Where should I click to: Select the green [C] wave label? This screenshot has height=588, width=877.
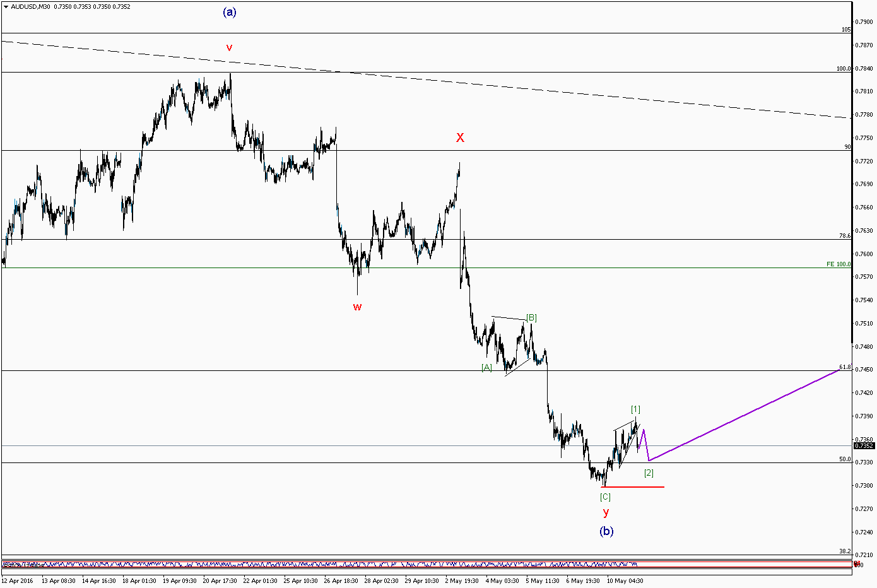605,497
